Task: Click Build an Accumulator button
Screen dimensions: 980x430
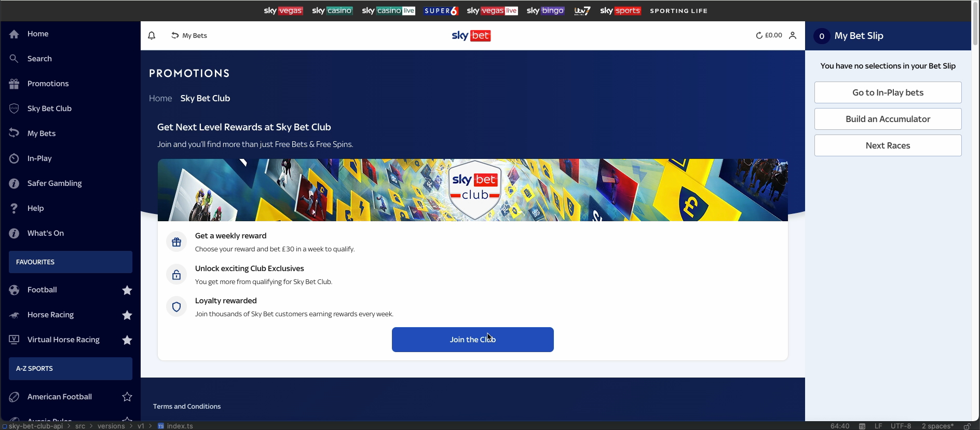Action: [888, 119]
